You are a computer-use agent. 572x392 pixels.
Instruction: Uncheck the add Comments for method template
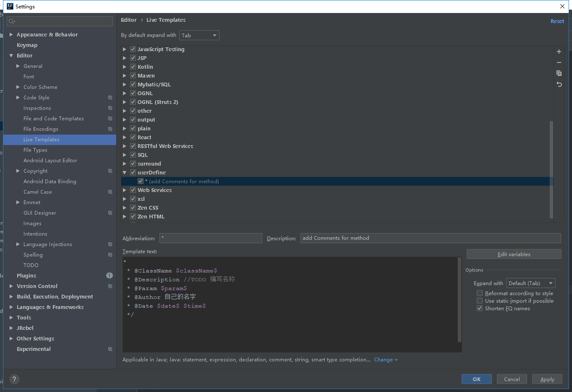[141, 181]
